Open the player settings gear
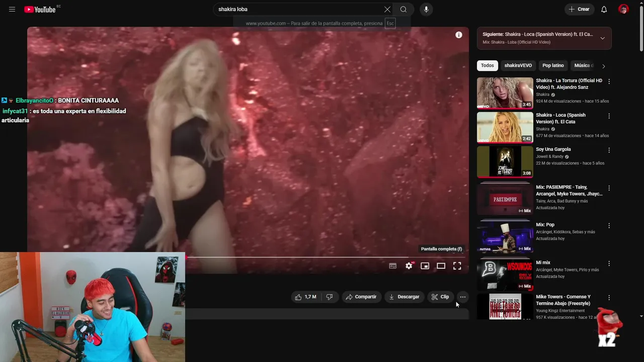 [x=409, y=266]
